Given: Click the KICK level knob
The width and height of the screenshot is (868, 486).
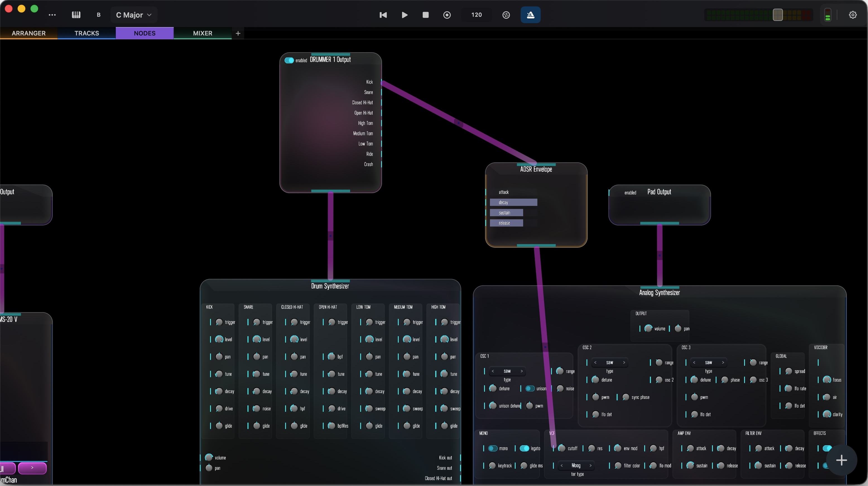Looking at the screenshot, I should [x=219, y=340].
